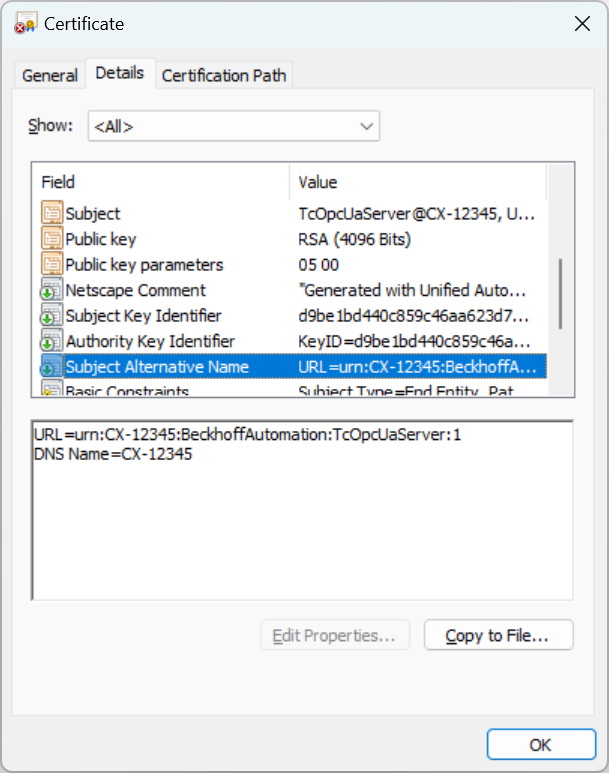This screenshot has height=773, width=609.
Task: Click the Subject Key Identifier icon
Action: (x=52, y=316)
